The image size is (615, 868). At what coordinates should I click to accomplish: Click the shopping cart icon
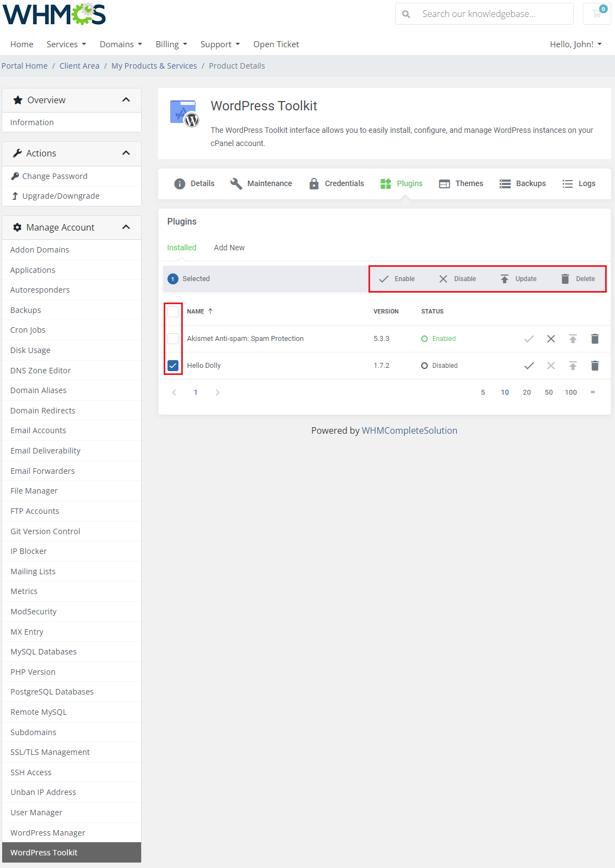pos(597,14)
